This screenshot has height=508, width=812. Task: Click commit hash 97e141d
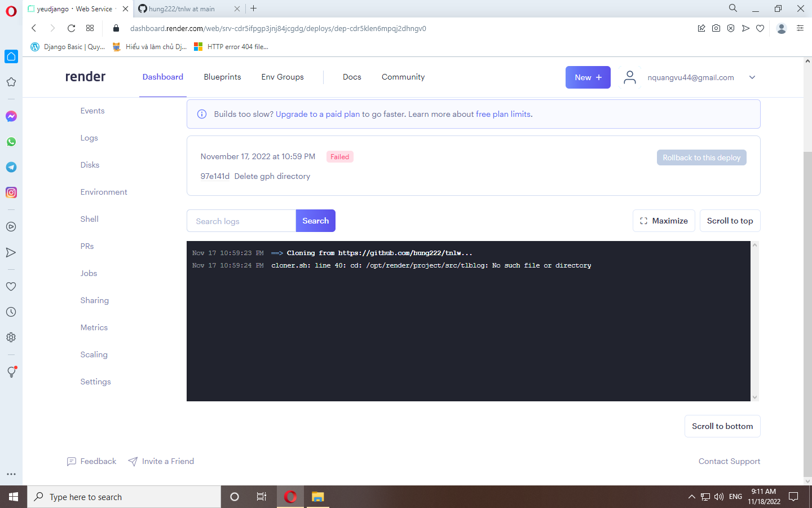click(215, 176)
